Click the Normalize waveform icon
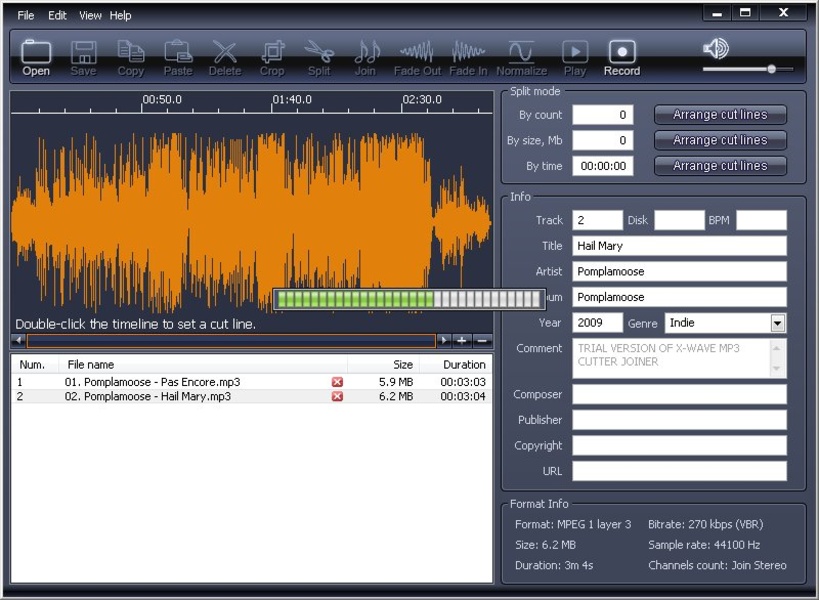Image resolution: width=819 pixels, height=600 pixels. [x=521, y=52]
